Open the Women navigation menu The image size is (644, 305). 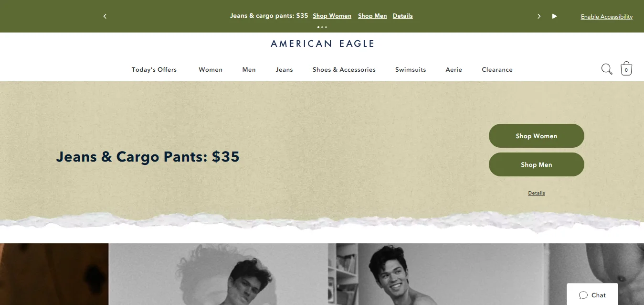(211, 70)
